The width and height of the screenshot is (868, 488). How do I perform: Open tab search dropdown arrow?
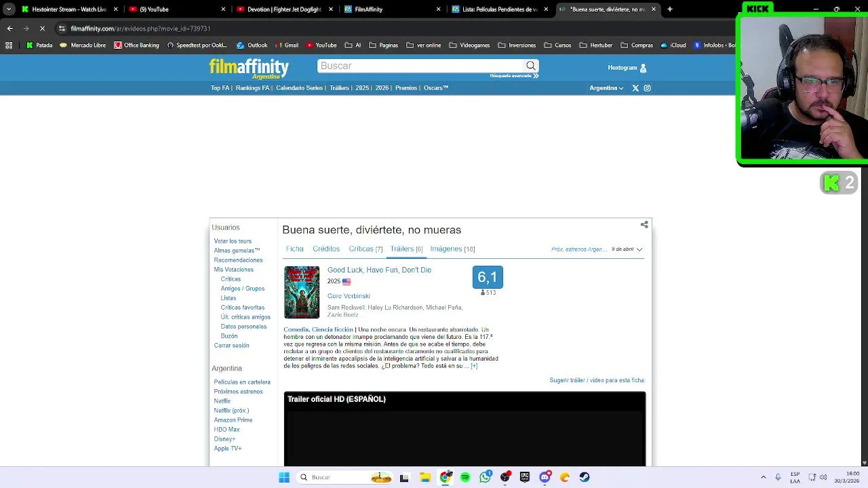(9, 9)
